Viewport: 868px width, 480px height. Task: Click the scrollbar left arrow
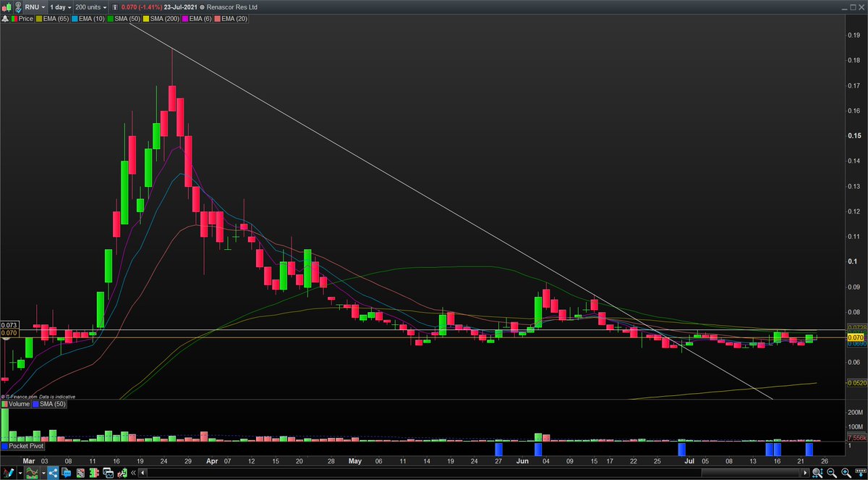coord(142,473)
